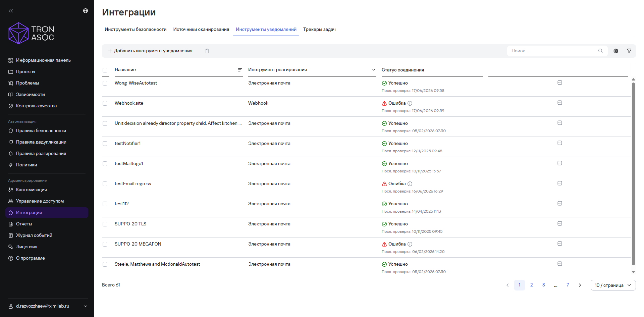Select checkbox for Webhook.site

105,103
